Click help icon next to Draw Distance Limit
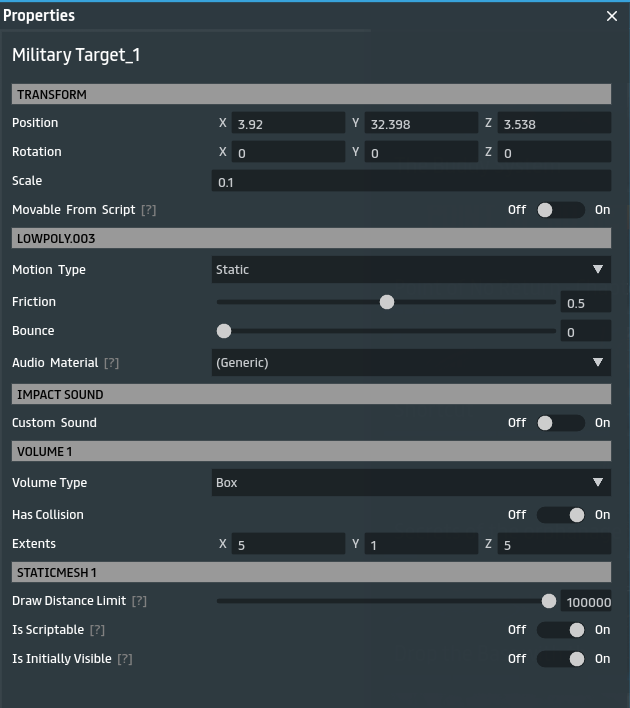Viewport: 630px width, 708px height. pyautogui.click(x=139, y=601)
